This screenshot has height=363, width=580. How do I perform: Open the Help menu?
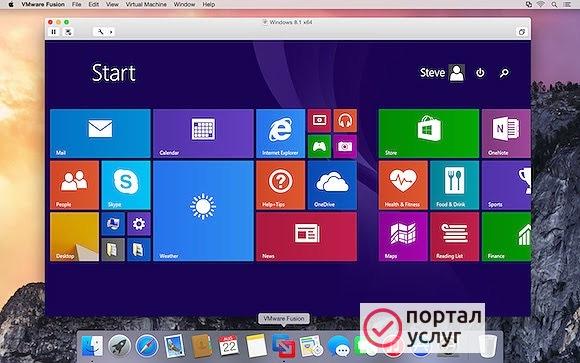click(209, 4)
